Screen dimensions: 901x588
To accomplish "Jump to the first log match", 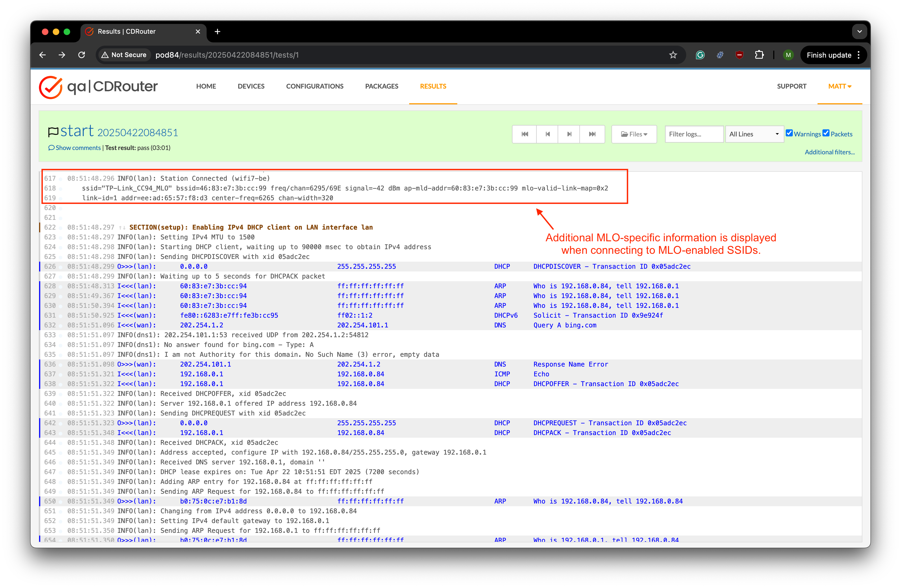I will pos(524,134).
